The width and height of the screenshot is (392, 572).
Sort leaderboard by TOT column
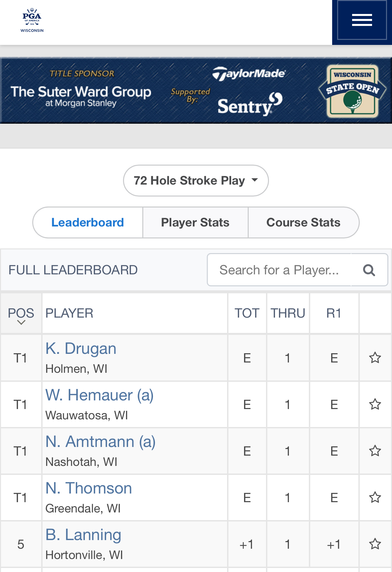click(x=247, y=313)
